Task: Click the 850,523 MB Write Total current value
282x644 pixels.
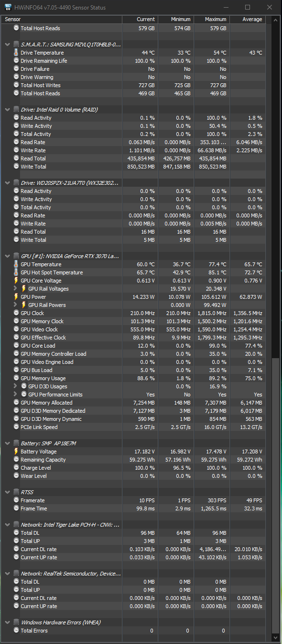Action: 141,167
